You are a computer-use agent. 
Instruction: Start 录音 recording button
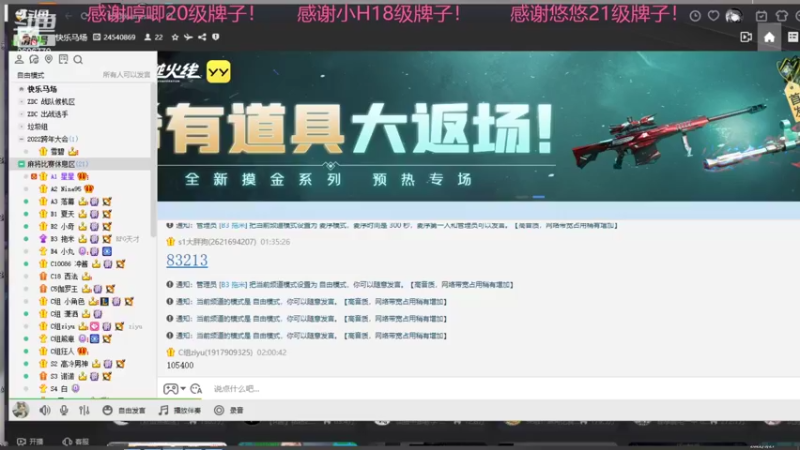click(x=229, y=410)
